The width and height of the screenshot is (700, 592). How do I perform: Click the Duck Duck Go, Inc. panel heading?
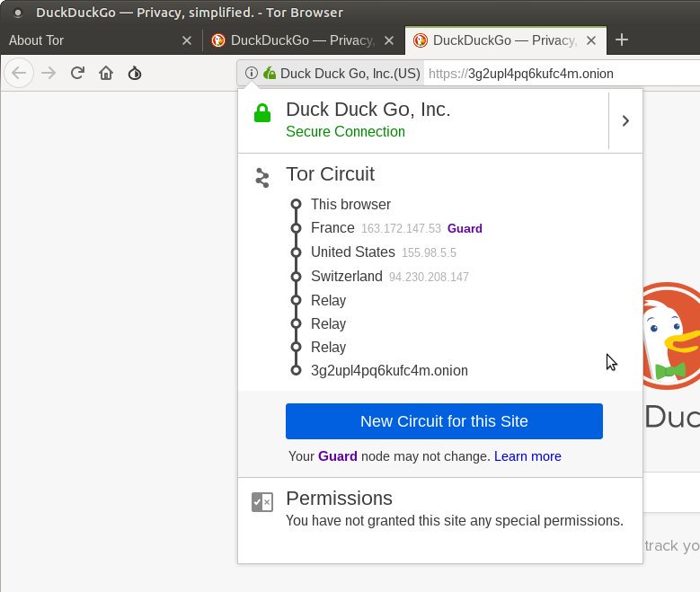coord(368,110)
